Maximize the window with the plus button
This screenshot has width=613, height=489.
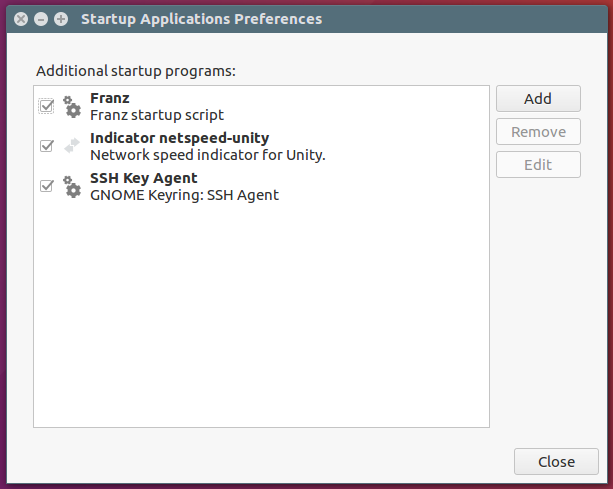click(61, 19)
